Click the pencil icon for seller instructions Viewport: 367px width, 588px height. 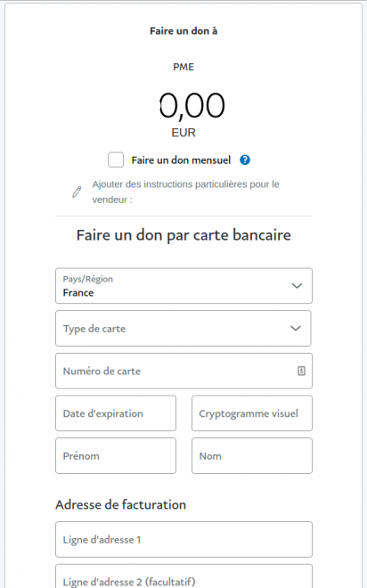point(77,192)
